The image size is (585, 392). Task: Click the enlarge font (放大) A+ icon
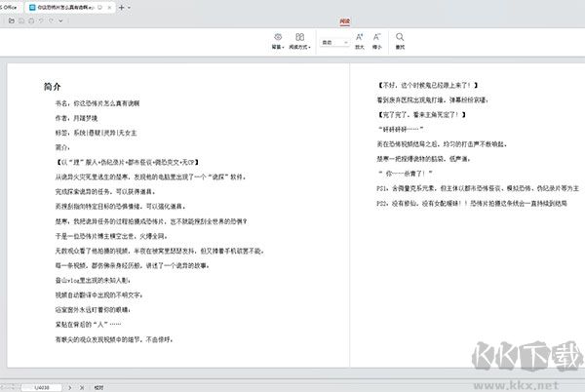359,41
